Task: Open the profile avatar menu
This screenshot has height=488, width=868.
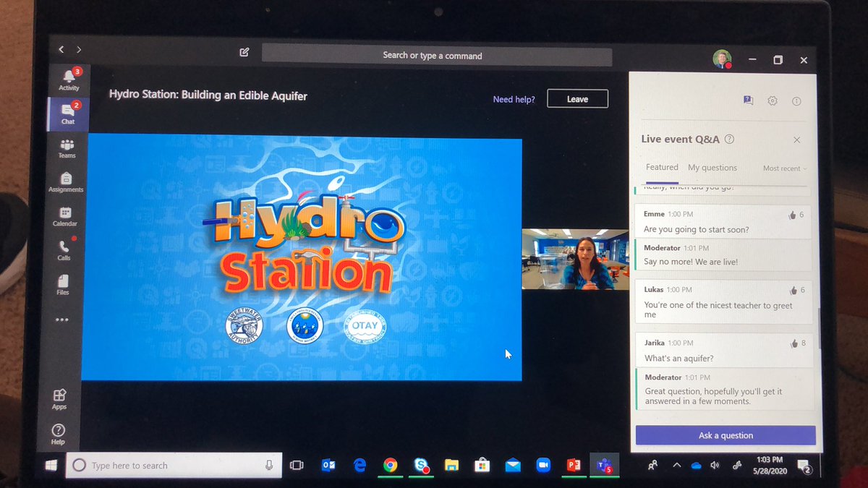Action: tap(722, 59)
